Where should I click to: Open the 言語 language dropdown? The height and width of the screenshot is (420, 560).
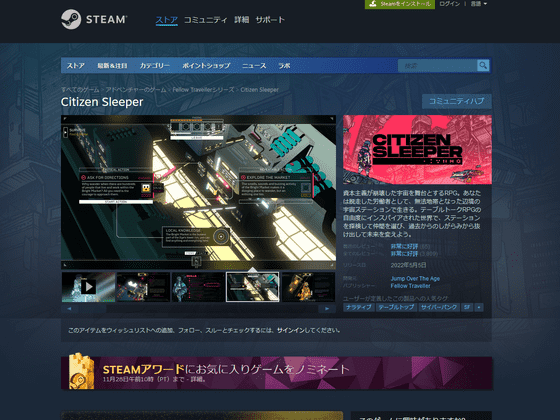coord(479,4)
